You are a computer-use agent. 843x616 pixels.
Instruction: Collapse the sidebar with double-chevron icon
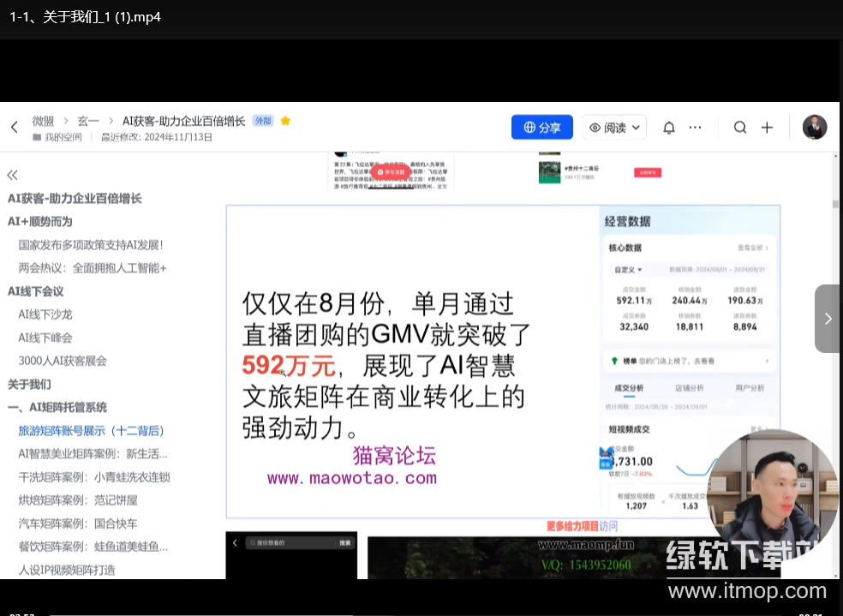pyautogui.click(x=13, y=175)
